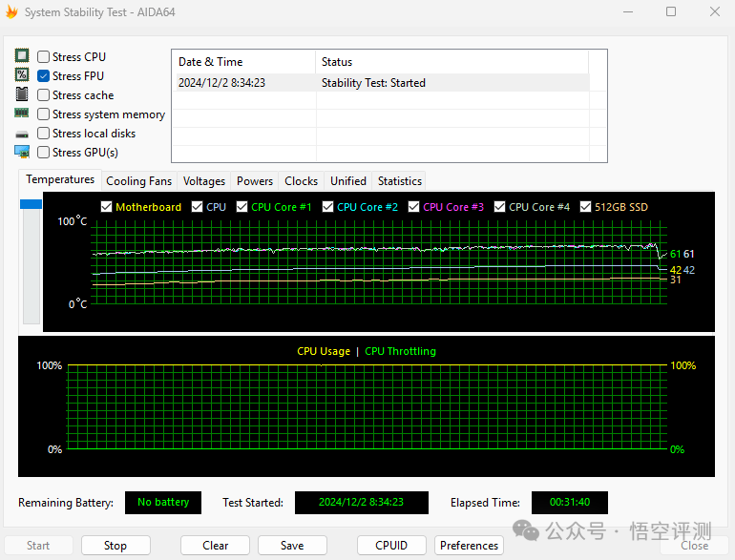735x560 pixels.
Task: Click the CPU Throttling graph label
Action: tap(400, 351)
